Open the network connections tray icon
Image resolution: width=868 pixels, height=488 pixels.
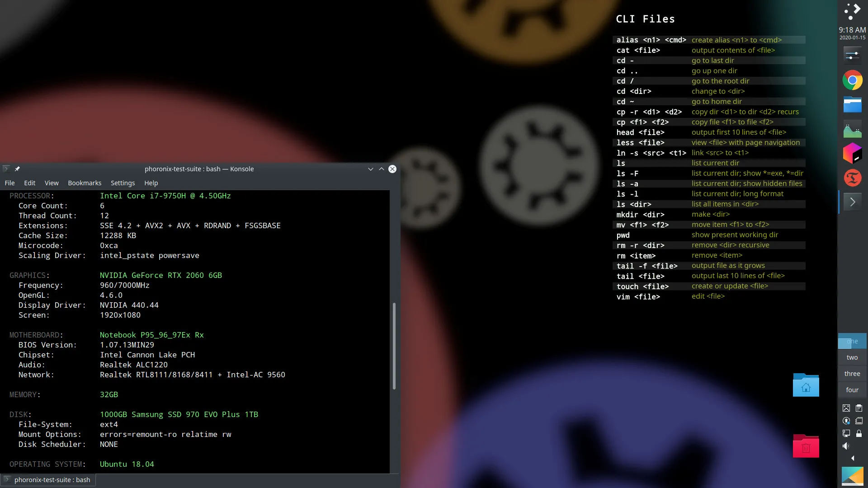click(x=846, y=433)
